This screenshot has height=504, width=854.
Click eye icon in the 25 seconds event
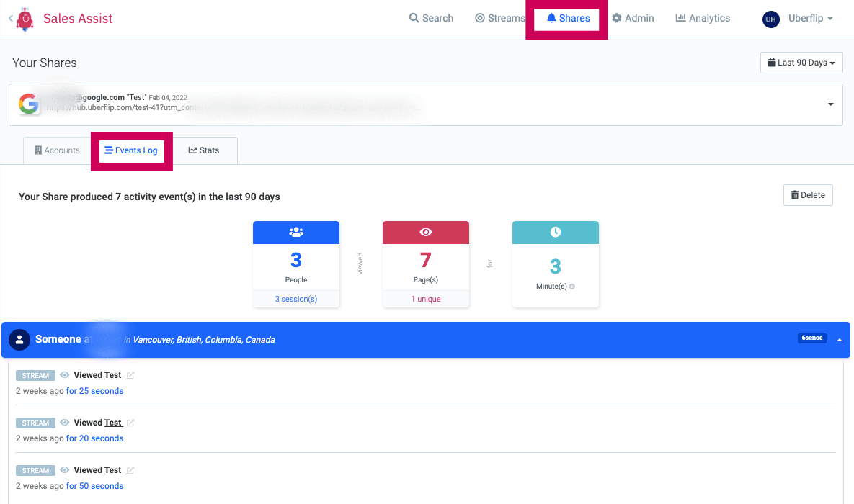click(x=64, y=375)
